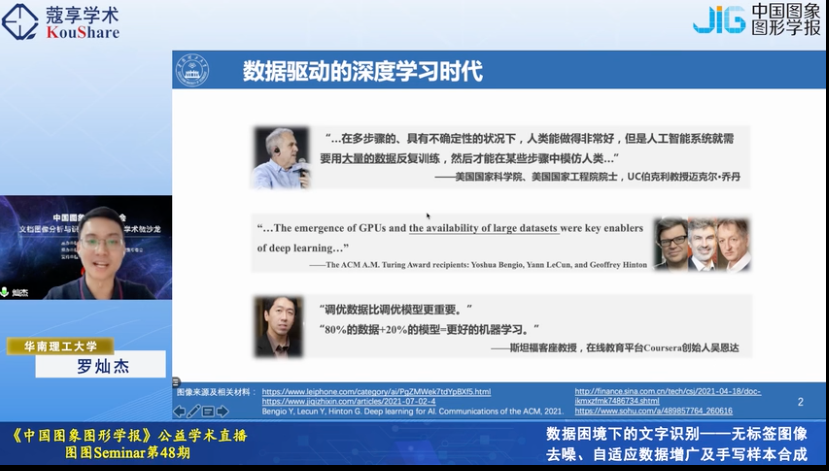This screenshot has width=829, height=471.
Task: Click slide title 数据驱动的深度学习时代
Action: click(x=363, y=71)
